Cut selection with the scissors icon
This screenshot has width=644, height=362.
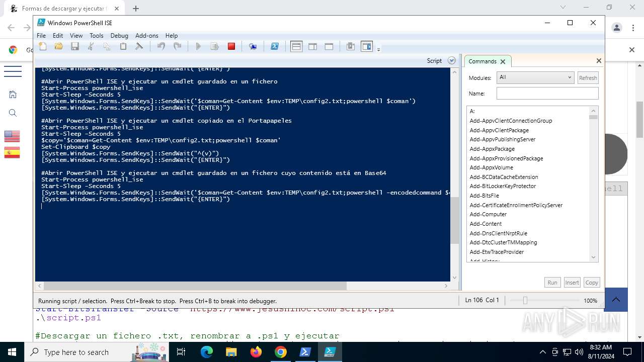pos(91,46)
